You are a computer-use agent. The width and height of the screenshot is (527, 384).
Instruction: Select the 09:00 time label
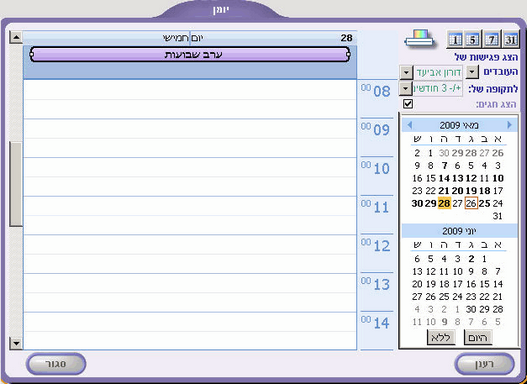coord(376,129)
